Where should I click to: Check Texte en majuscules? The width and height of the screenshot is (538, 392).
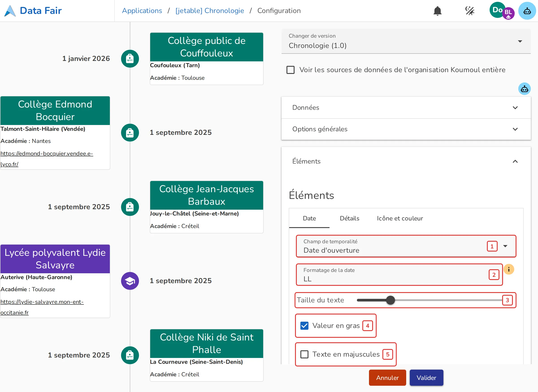tap(304, 354)
